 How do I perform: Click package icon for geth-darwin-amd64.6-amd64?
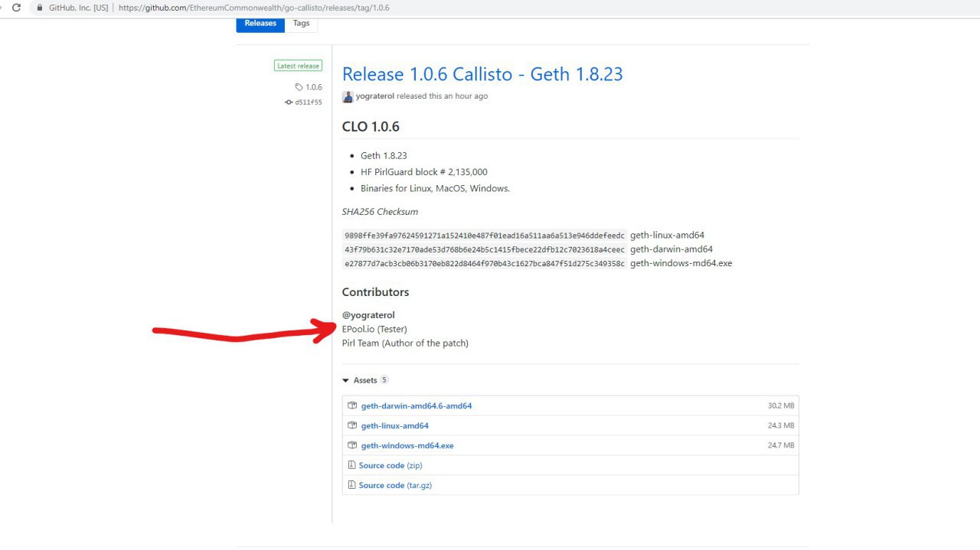click(x=352, y=405)
